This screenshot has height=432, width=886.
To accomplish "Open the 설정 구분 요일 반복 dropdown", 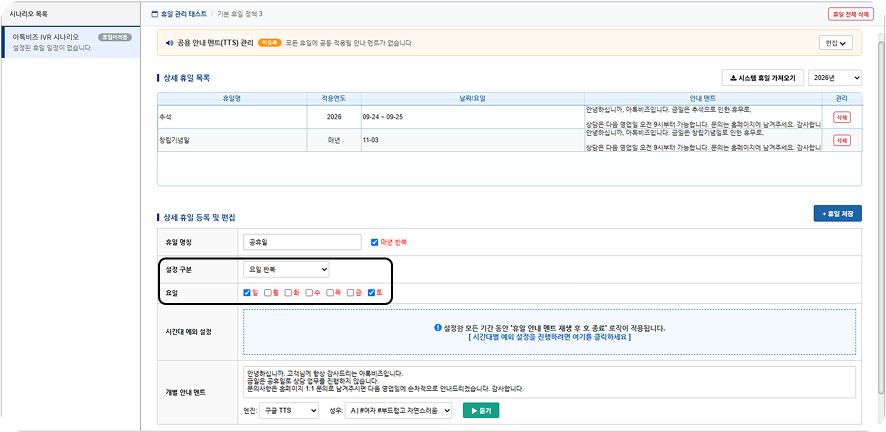I will 286,270.
